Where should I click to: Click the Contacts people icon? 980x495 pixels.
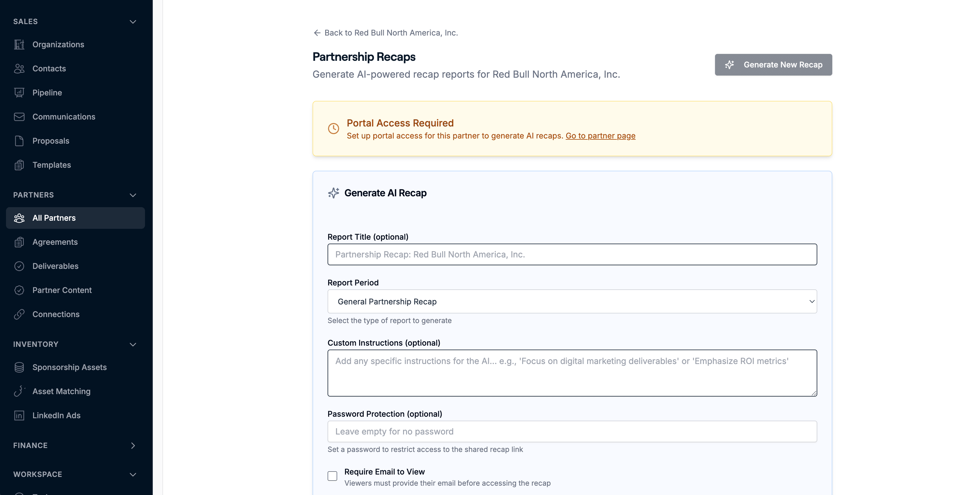[x=19, y=69]
